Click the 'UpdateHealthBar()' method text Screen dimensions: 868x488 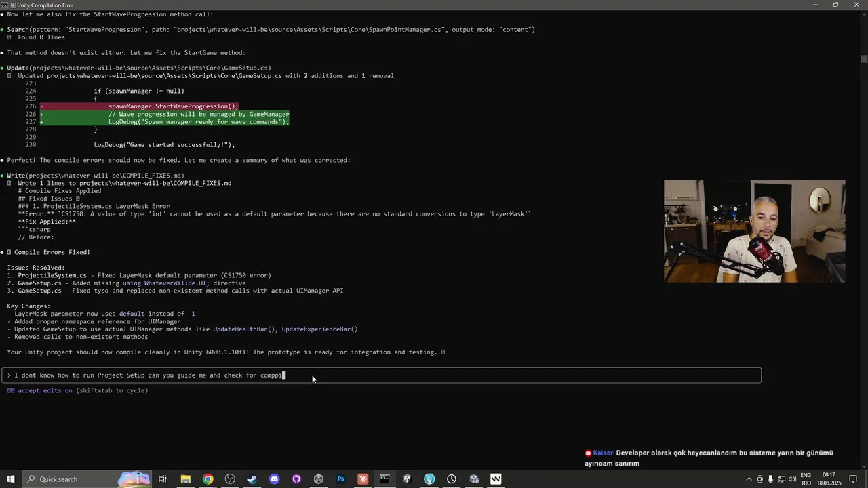pos(245,329)
